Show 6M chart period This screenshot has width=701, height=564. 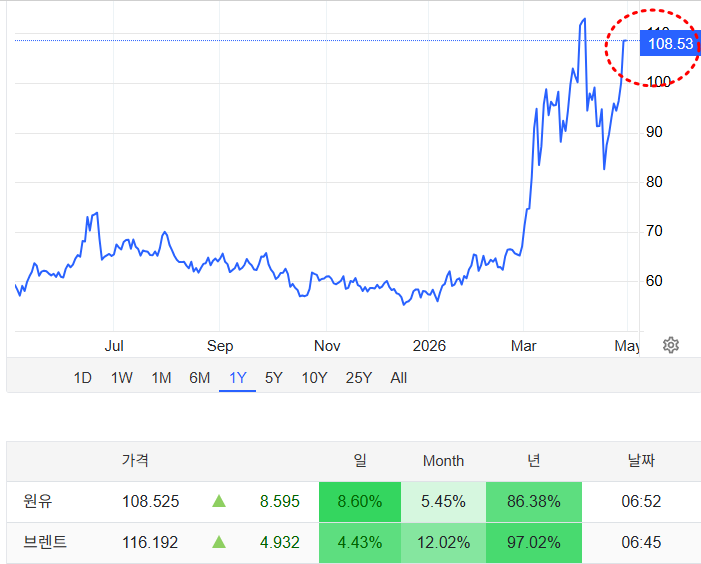click(200, 378)
